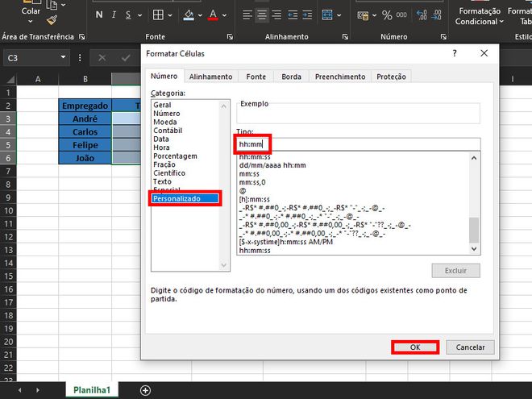Click the copy icon in the clipboard group

click(52, 5)
